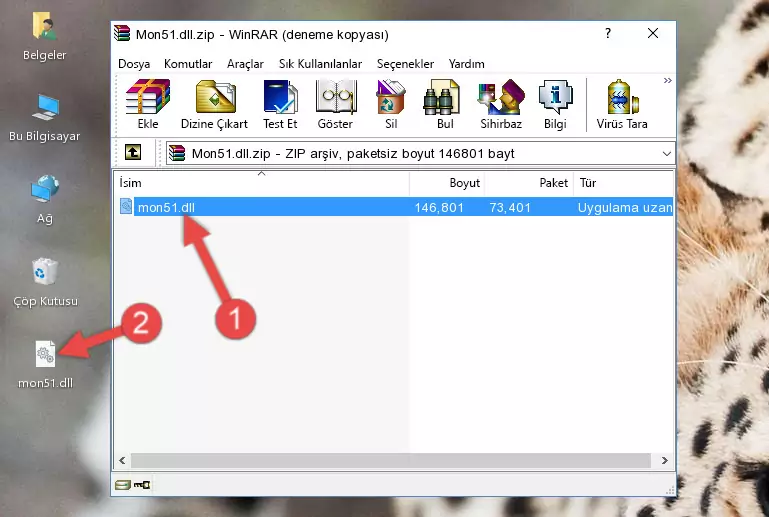The height and width of the screenshot is (517, 769).
Task: Select the Çöp Kutusu recycle bin
Action: 45,283
